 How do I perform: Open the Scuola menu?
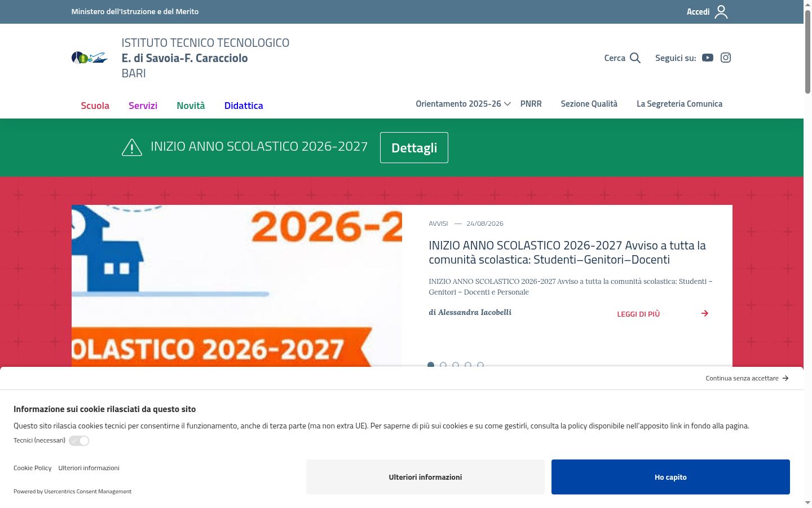[x=95, y=106]
